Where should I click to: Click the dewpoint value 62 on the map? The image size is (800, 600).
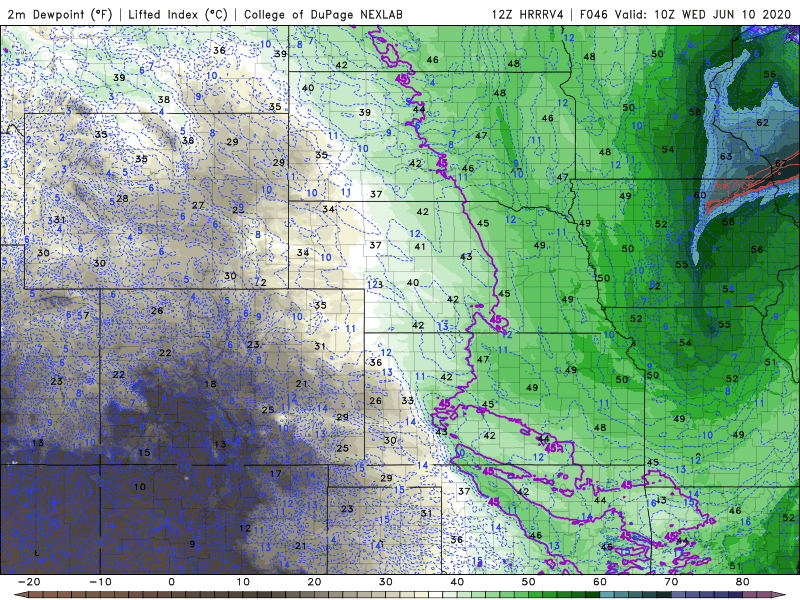(762, 122)
